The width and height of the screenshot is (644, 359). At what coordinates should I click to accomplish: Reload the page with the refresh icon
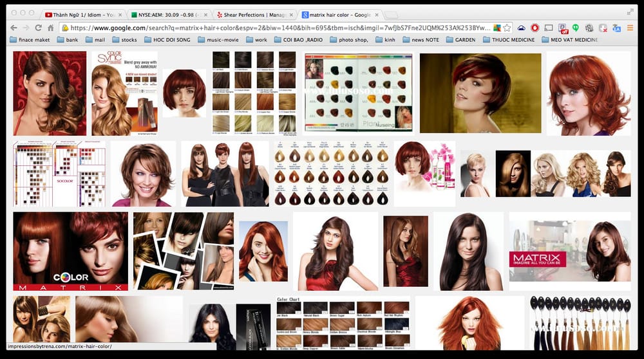pos(39,28)
